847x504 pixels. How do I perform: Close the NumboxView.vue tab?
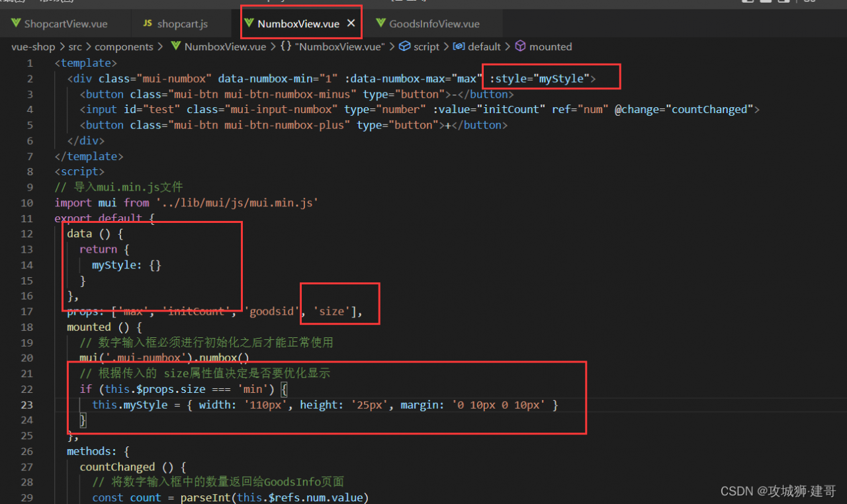[x=351, y=23]
